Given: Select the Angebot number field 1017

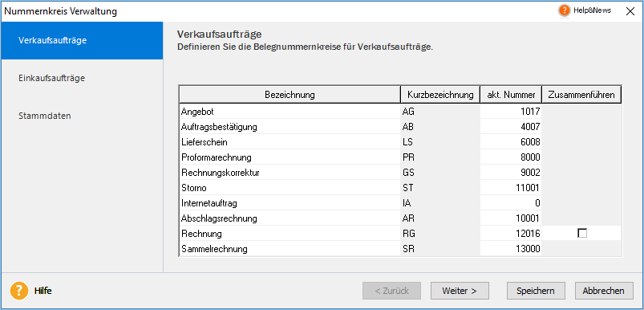Looking at the screenshot, I should tap(511, 111).
